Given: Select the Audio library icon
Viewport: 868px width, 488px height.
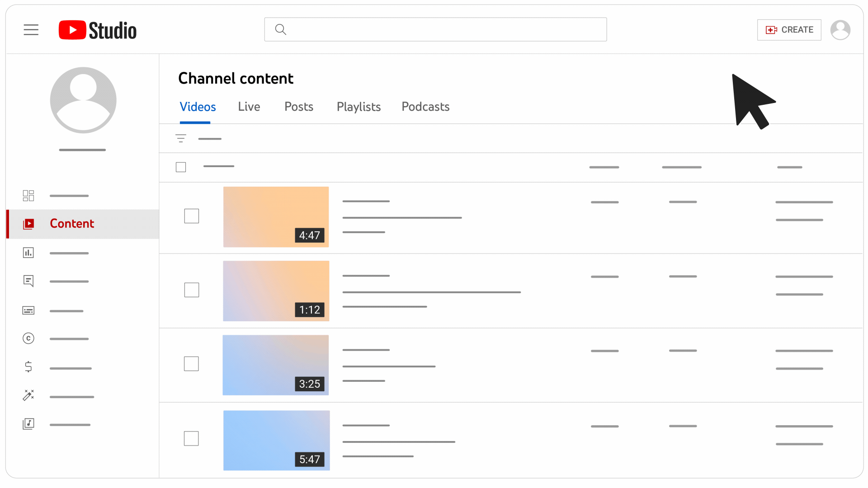Looking at the screenshot, I should click(28, 424).
